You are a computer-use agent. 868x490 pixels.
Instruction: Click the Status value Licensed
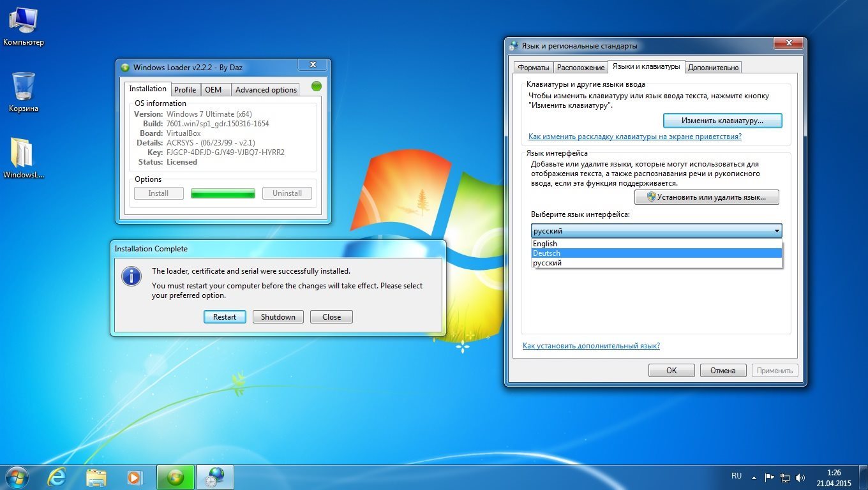(x=182, y=162)
